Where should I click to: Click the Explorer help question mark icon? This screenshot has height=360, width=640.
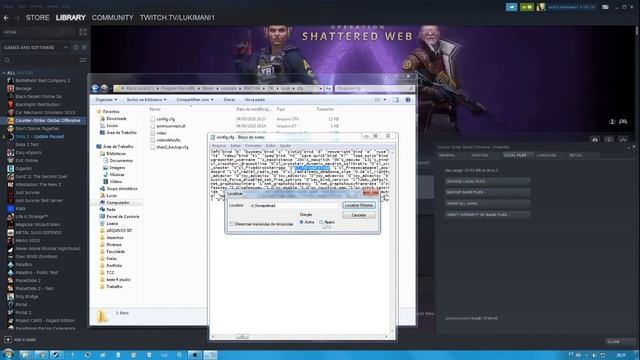(408, 100)
